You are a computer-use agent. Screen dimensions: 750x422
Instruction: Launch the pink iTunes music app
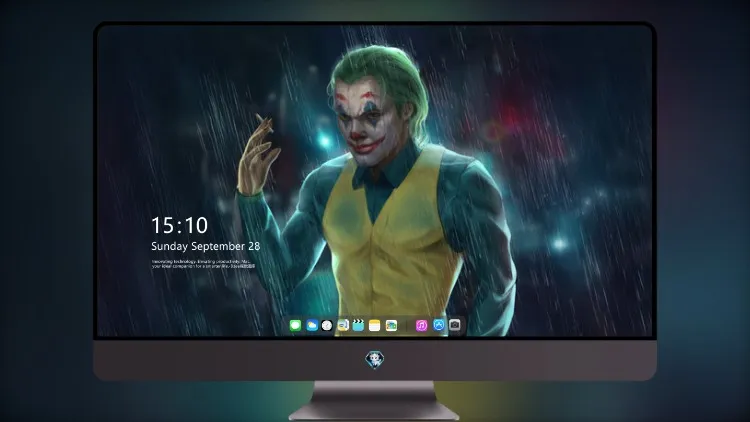click(x=421, y=325)
